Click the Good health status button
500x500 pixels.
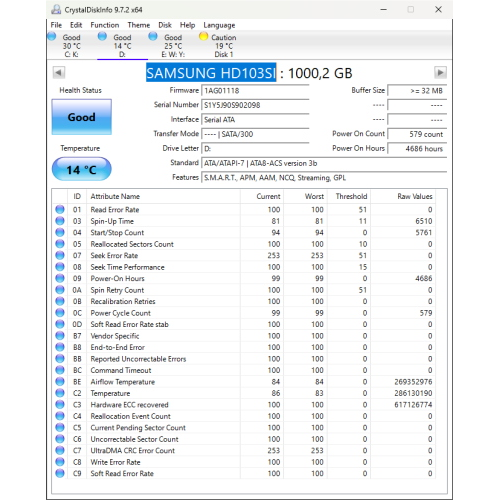82,117
